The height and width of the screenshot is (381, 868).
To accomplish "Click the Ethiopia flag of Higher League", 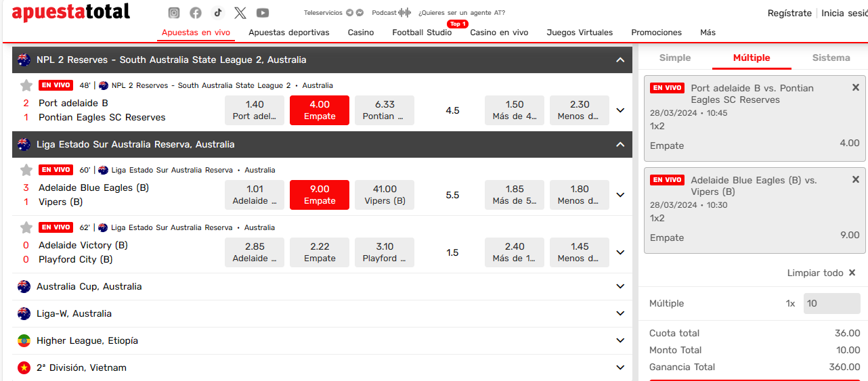I will click(24, 340).
